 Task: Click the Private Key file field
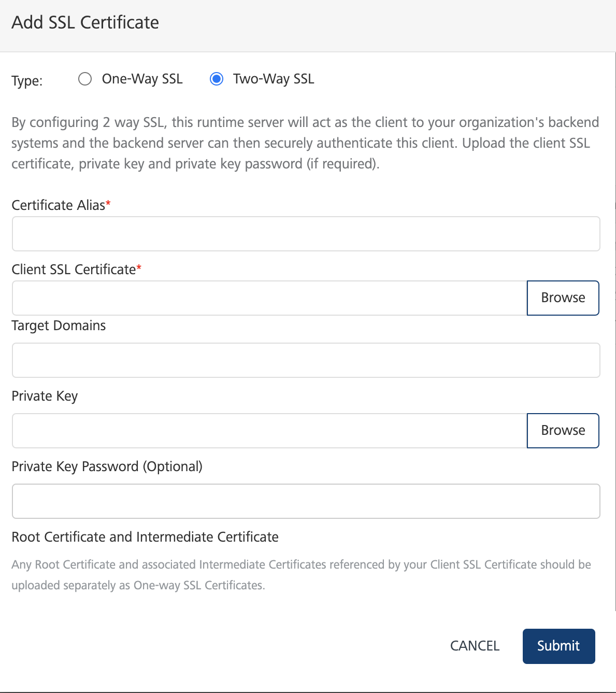269,431
